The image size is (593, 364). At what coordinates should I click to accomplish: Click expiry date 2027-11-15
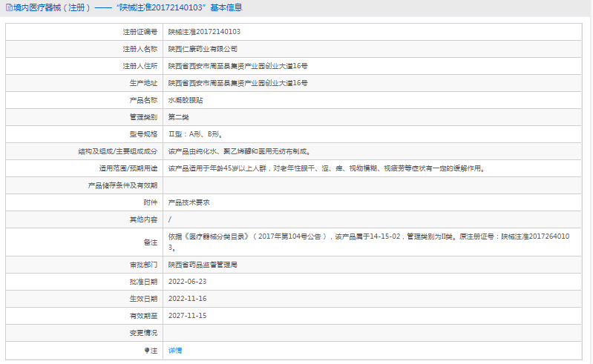click(187, 316)
